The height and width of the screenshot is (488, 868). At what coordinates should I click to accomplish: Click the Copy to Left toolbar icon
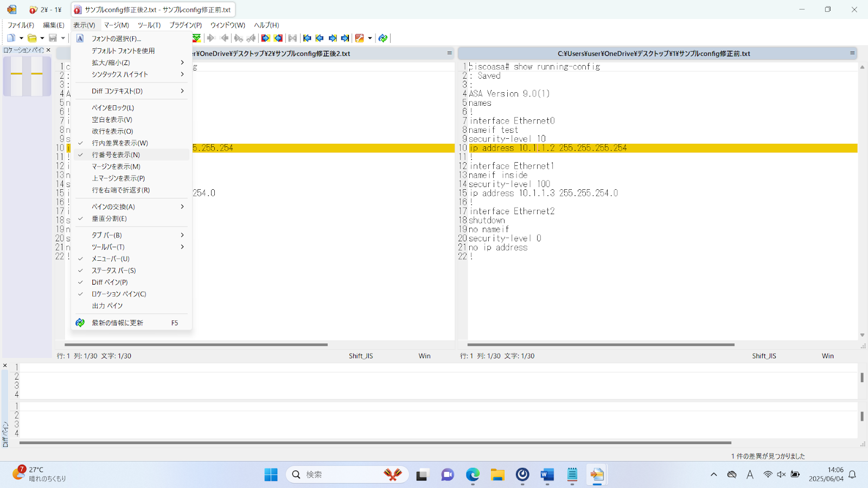(x=225, y=38)
